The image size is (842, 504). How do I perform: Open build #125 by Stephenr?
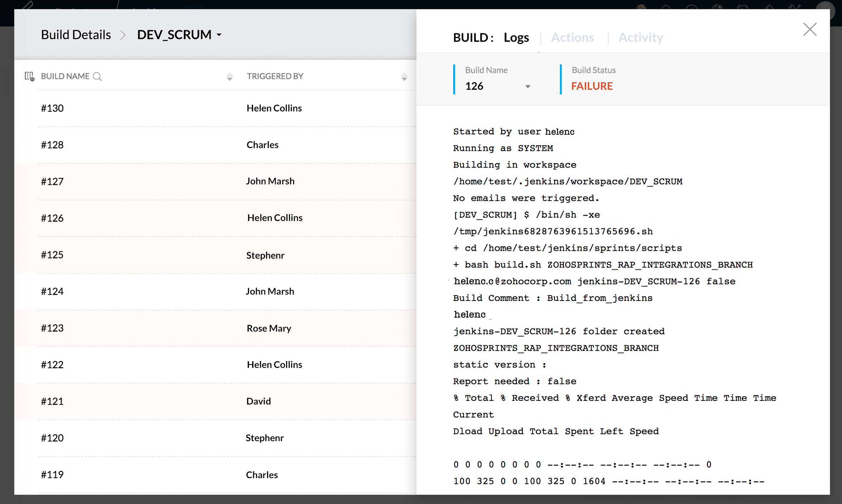(52, 255)
